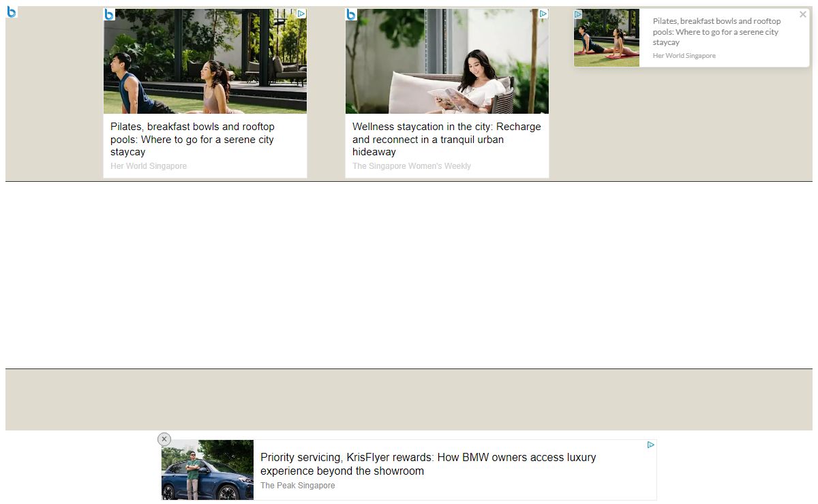Open AdChoices icon on Pilates staycay card
This screenshot has width=818, height=504.
coord(301,14)
